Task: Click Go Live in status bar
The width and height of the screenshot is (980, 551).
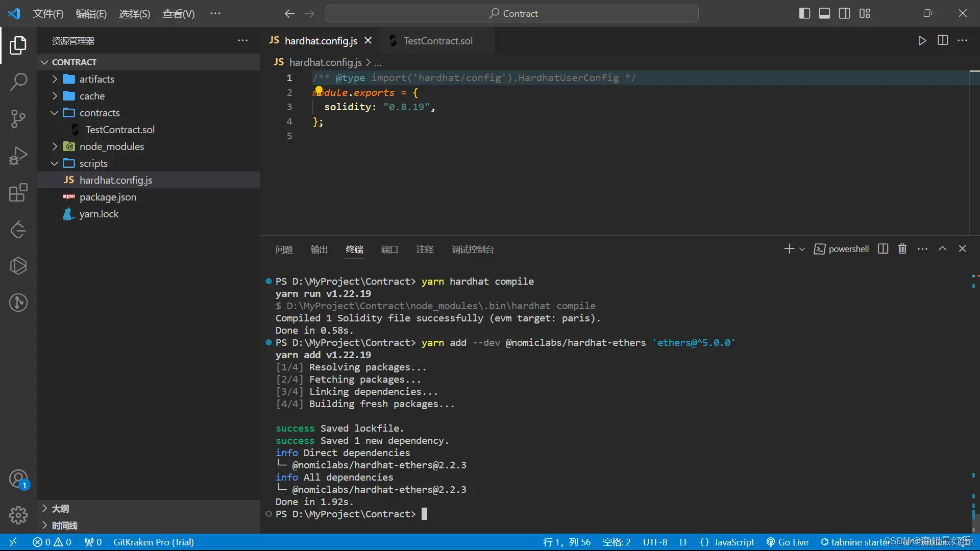Action: point(788,542)
